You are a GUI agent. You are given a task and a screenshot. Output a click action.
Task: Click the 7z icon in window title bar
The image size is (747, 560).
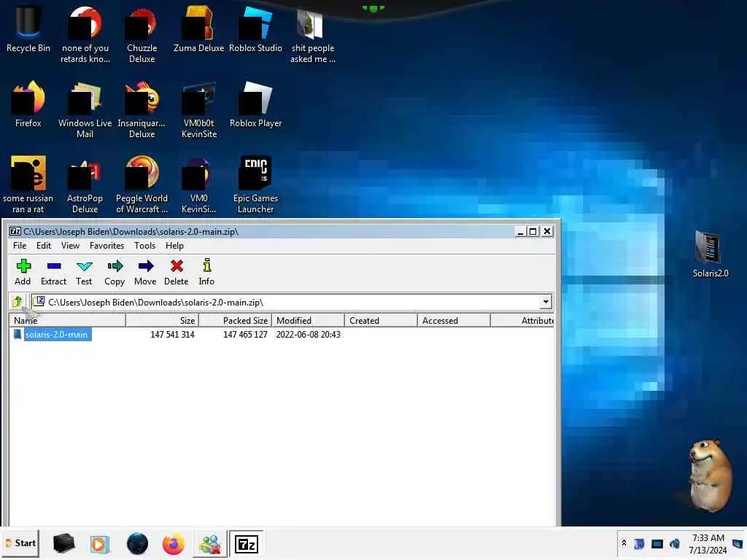pos(15,231)
